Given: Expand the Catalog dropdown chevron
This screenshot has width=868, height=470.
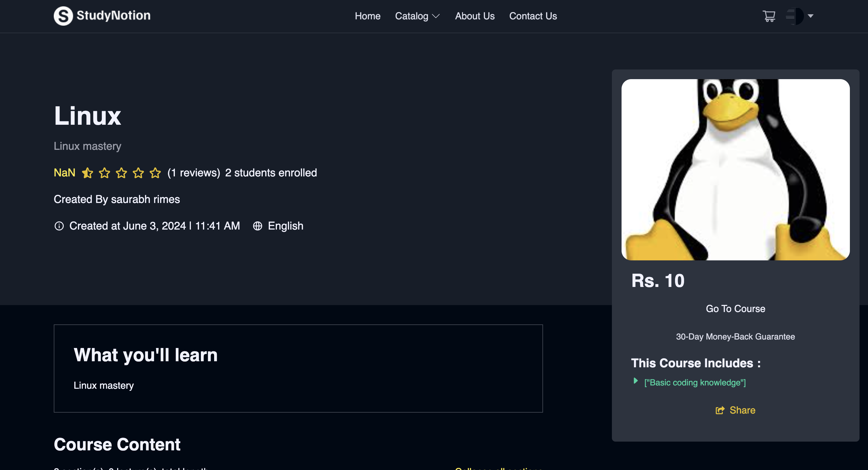Looking at the screenshot, I should pyautogui.click(x=436, y=16).
